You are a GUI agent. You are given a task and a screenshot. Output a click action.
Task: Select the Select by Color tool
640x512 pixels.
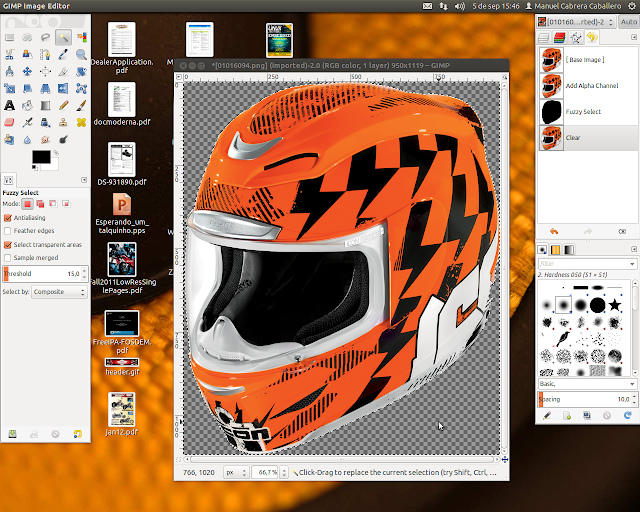pyautogui.click(x=81, y=38)
